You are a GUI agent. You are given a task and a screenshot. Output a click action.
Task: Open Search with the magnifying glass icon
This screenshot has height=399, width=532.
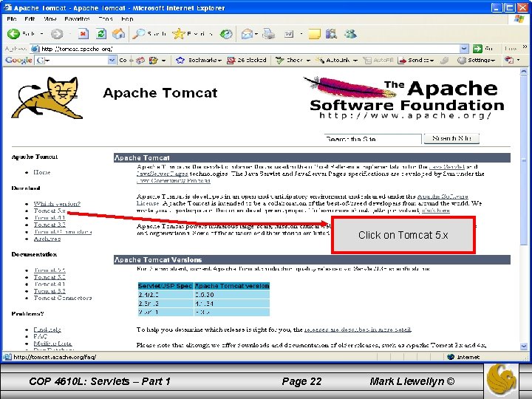click(x=139, y=33)
